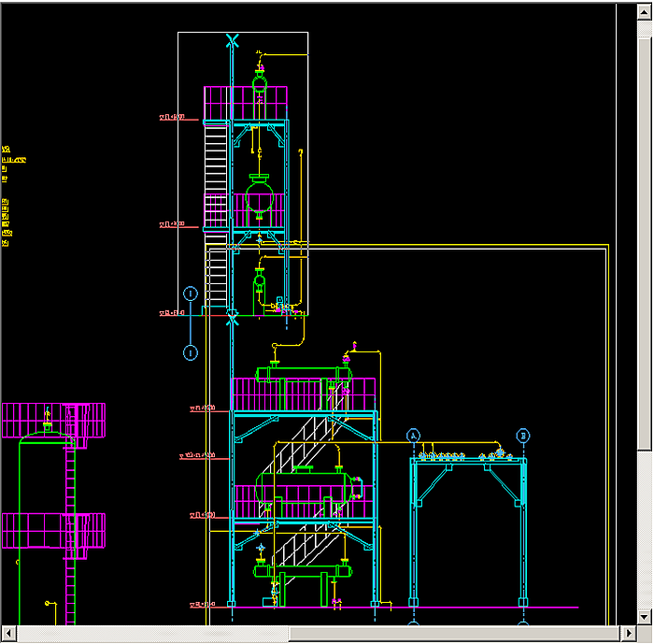Select the lower grid bubble labeled 1

pos(191,352)
